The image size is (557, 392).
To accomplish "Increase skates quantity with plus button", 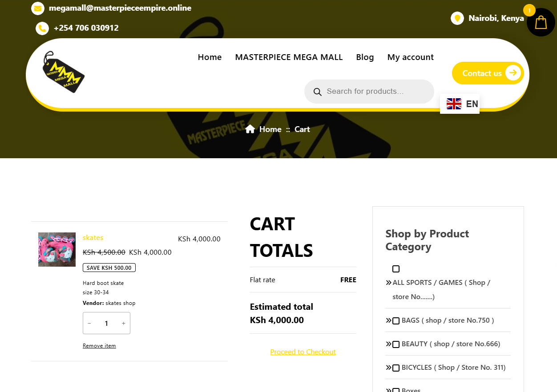I will [124, 324].
